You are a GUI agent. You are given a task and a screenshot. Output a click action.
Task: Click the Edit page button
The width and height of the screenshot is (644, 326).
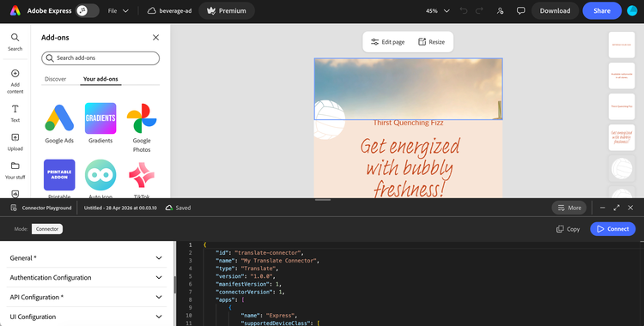click(x=387, y=42)
